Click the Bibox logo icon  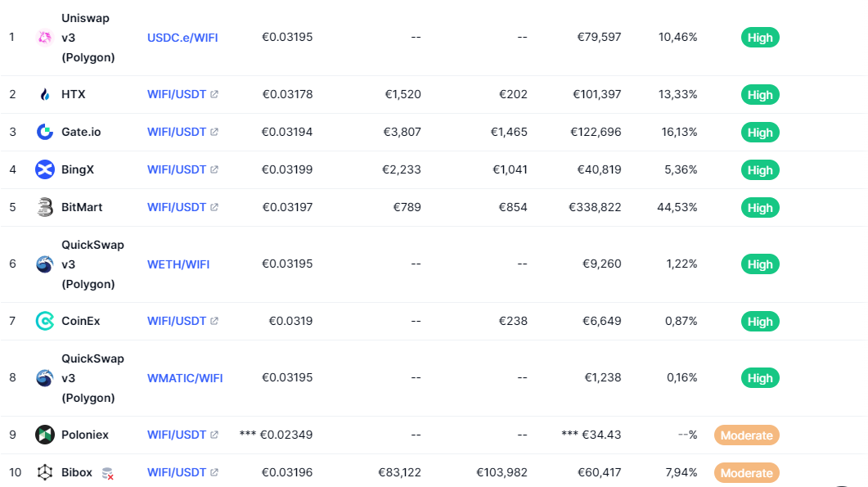click(45, 472)
